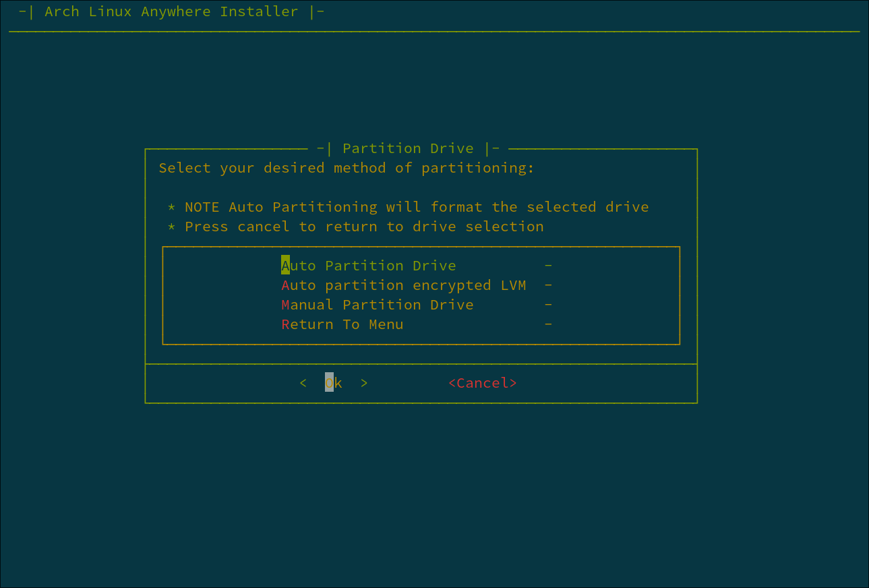Screen dimensions: 869x588
Task: Click the left angle bracket beside Ok
Action: [303, 382]
